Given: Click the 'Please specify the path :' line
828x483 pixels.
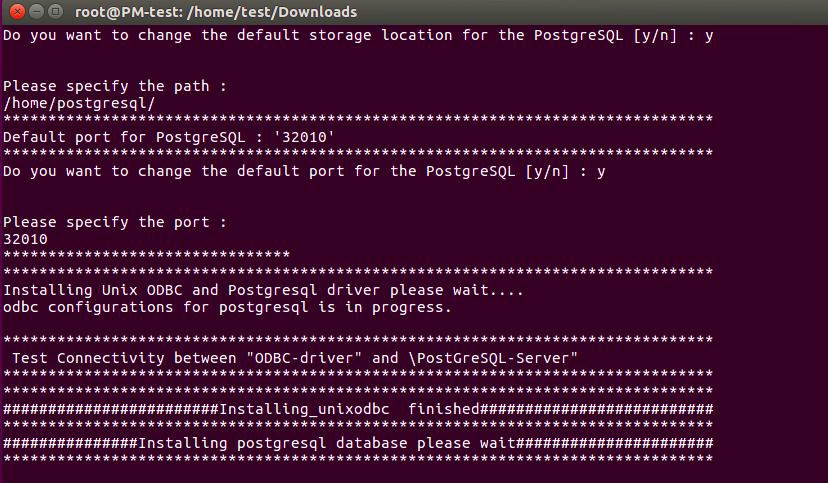Looking at the screenshot, I should (x=115, y=86).
